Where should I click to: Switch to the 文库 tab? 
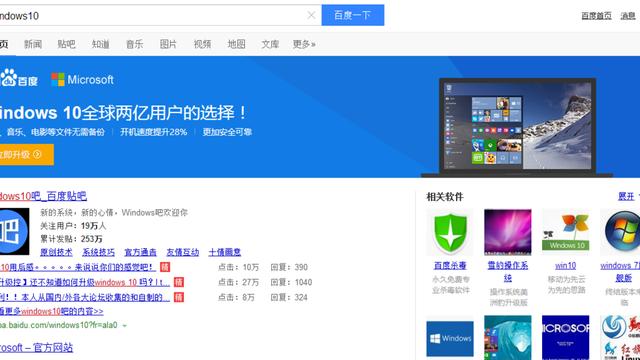[x=270, y=44]
